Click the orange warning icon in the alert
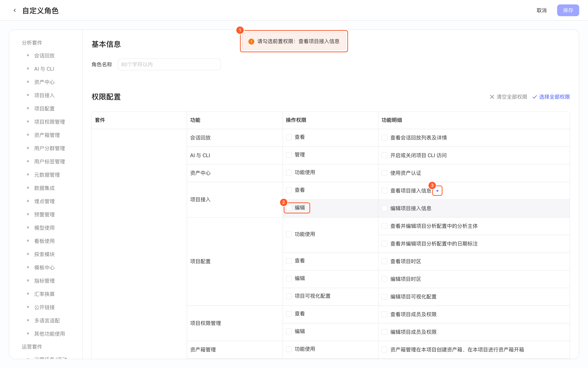The height and width of the screenshot is (368, 588). 251,41
